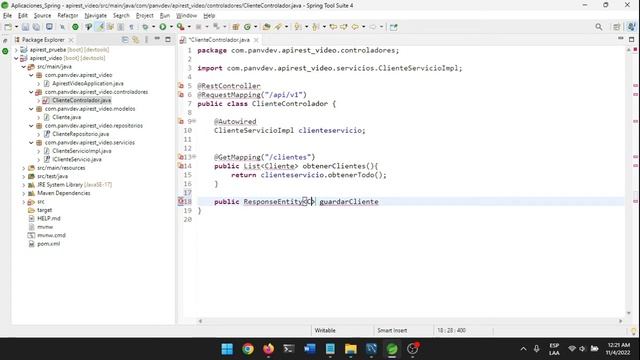The width and height of the screenshot is (640, 360).
Task: Select ClienteServicioImpl.java in Package Explorer
Action: tap(82, 151)
